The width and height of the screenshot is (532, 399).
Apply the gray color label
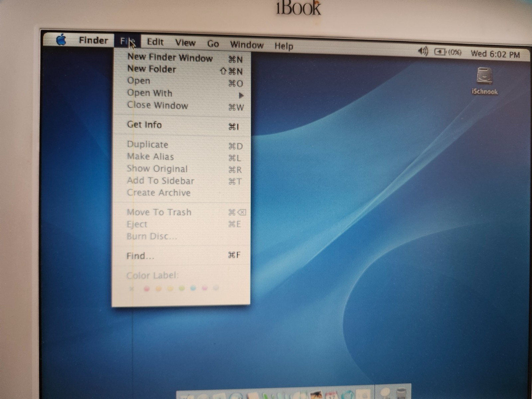pyautogui.click(x=216, y=288)
